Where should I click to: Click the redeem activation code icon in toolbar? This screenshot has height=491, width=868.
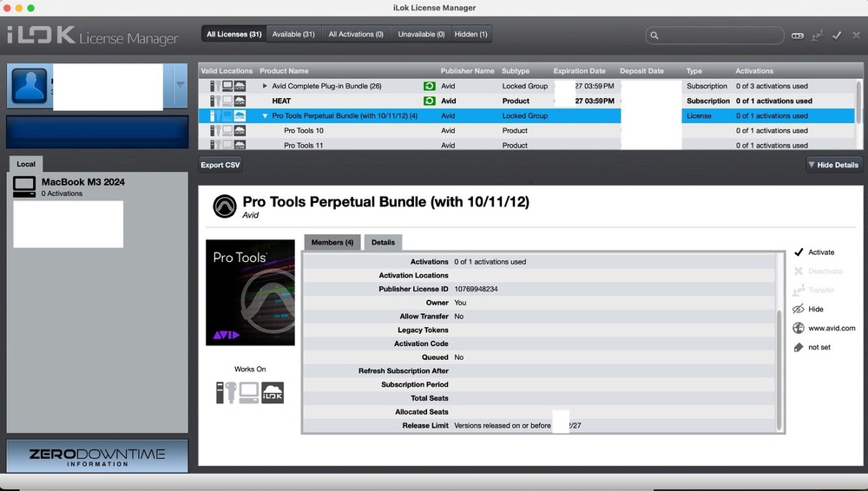(798, 36)
